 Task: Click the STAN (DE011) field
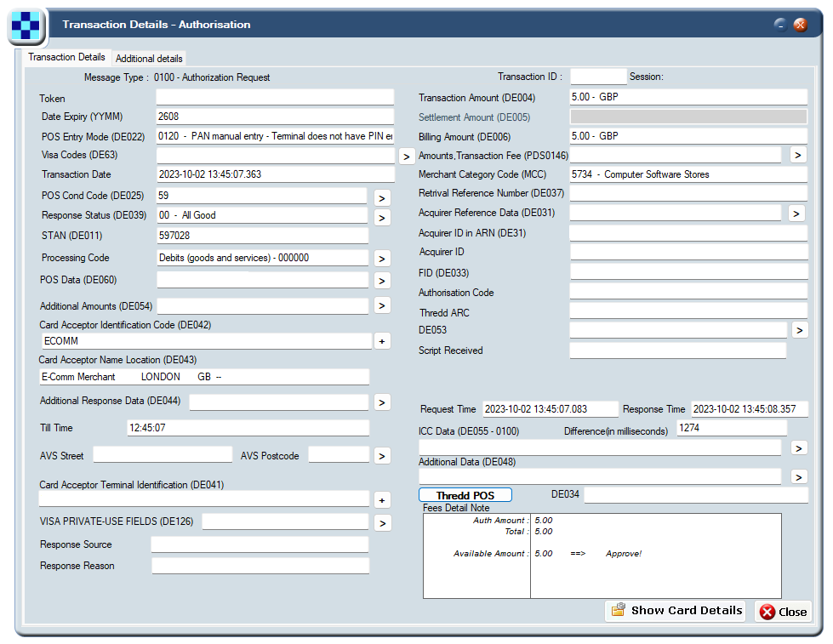coord(262,236)
